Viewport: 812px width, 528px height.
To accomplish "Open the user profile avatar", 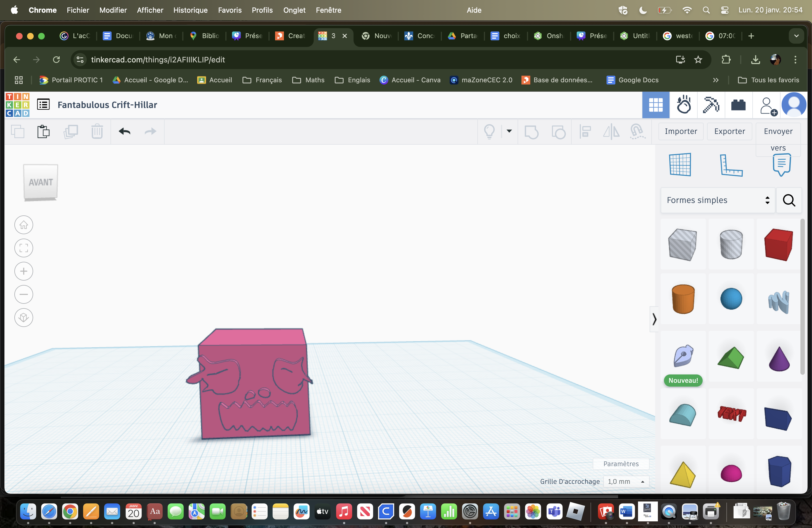I will click(794, 105).
